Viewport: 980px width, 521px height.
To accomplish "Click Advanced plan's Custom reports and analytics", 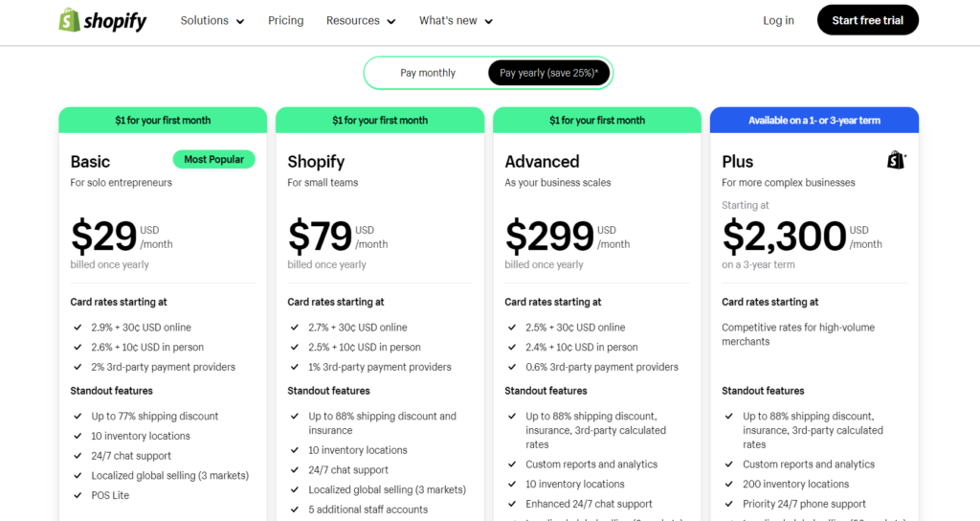I will point(591,464).
